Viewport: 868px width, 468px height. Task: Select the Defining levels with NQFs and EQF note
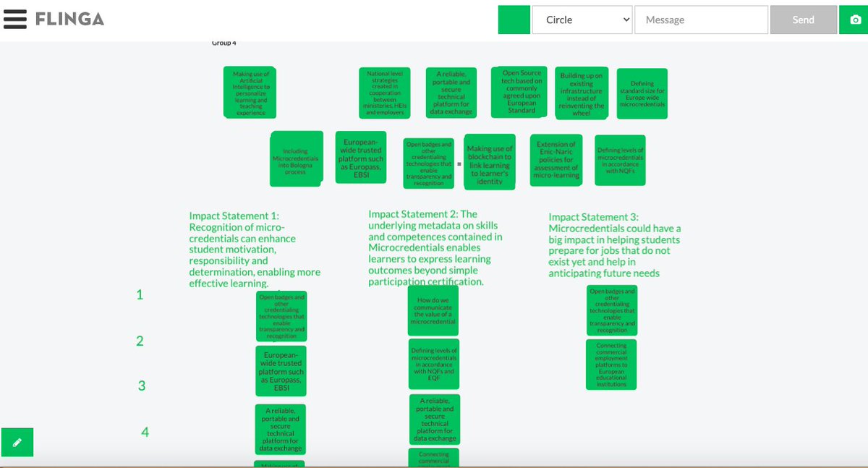(x=433, y=364)
